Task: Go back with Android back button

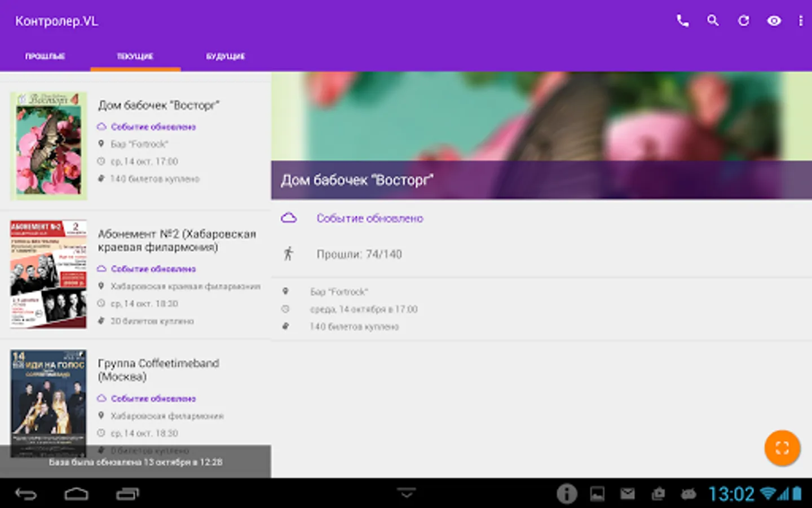Action: 26,494
